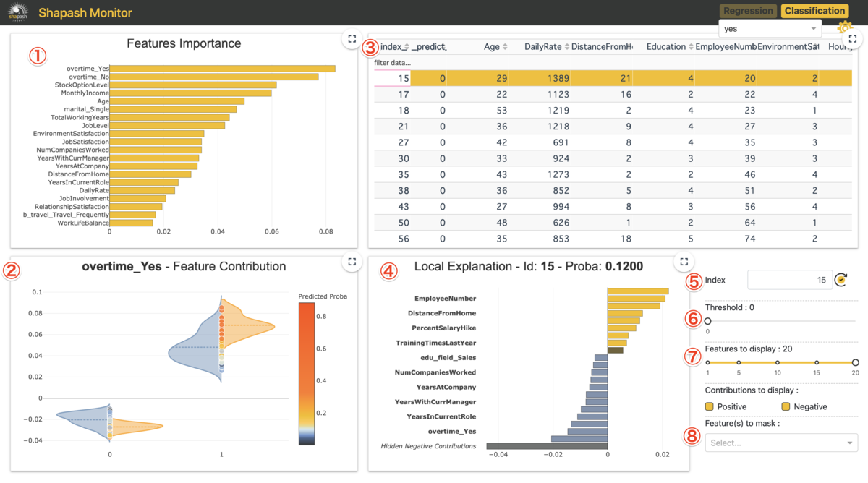Open the 'yes' label dropdown
868x483 pixels.
[x=770, y=29]
